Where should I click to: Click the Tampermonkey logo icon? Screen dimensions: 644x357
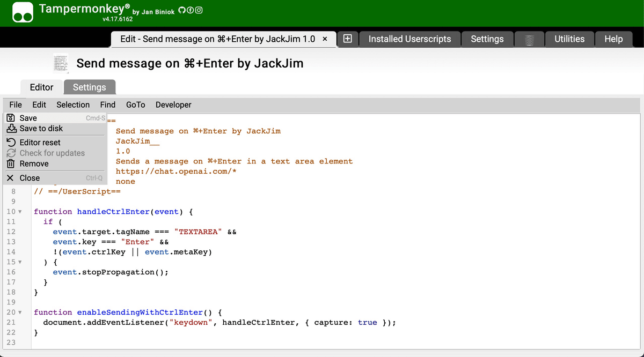click(x=23, y=13)
